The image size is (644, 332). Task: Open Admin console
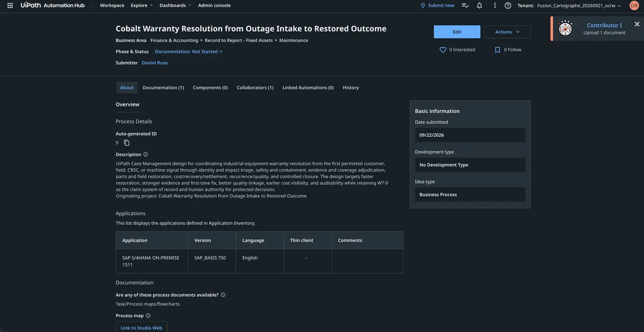[214, 5]
